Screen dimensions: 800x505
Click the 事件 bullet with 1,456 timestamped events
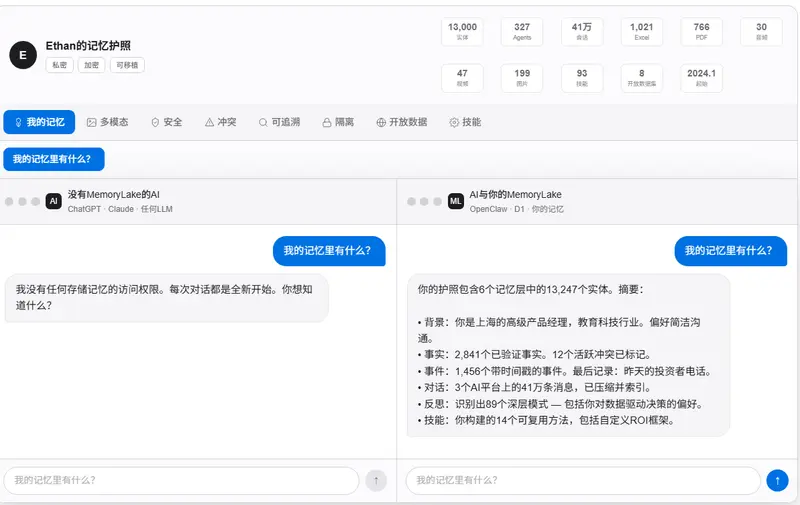click(x=564, y=371)
